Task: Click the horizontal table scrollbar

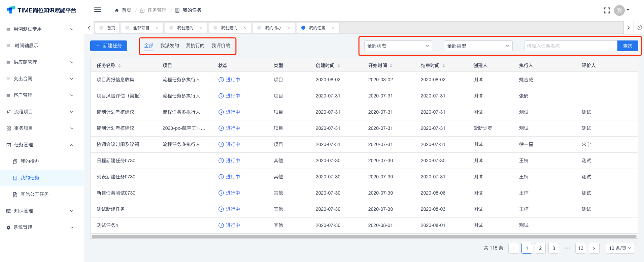Action: point(364,236)
